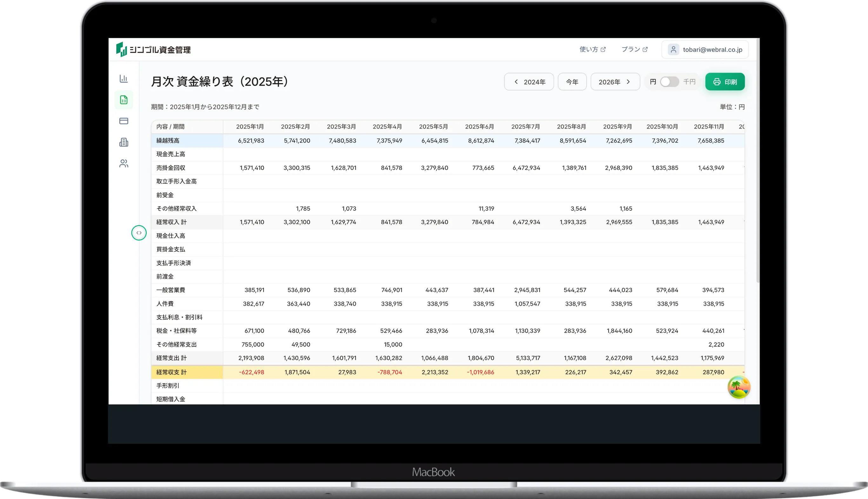
Task: Toggle the sidebar collapse circle control
Action: point(139,233)
